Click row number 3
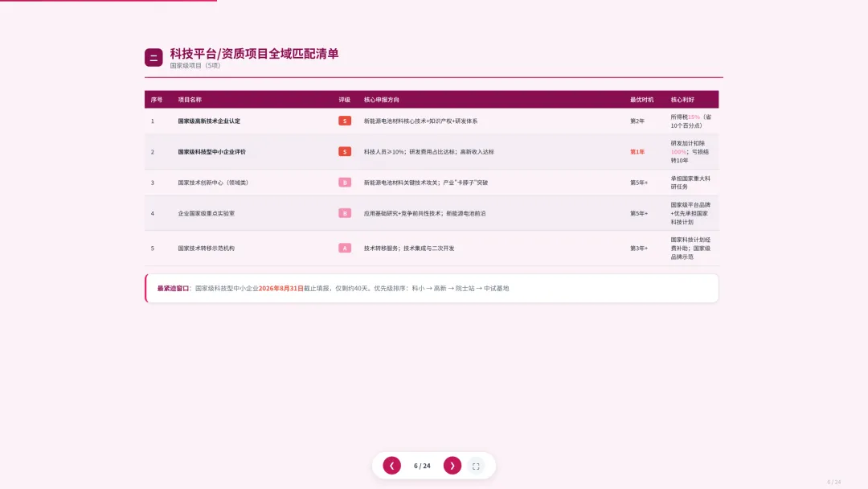The width and height of the screenshot is (868, 489). [153, 183]
